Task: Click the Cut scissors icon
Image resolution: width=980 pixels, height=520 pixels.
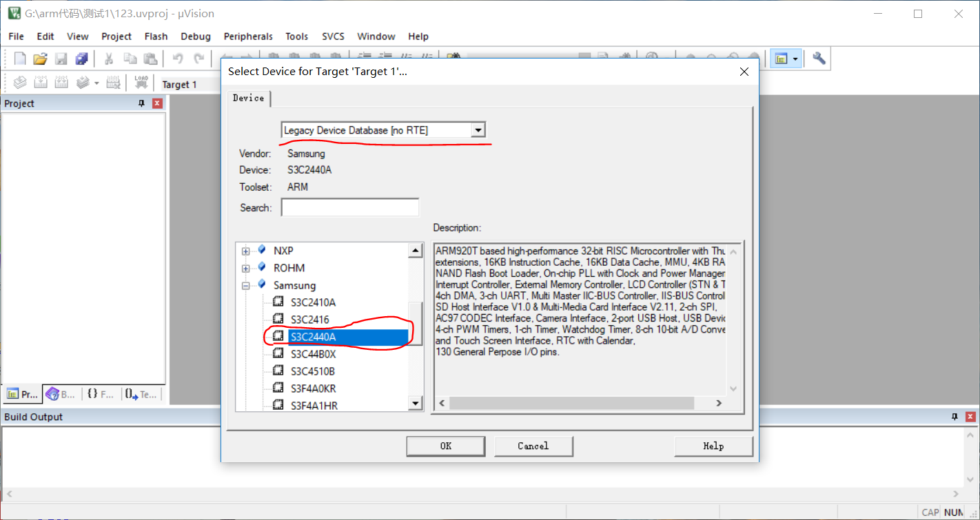Action: point(109,59)
